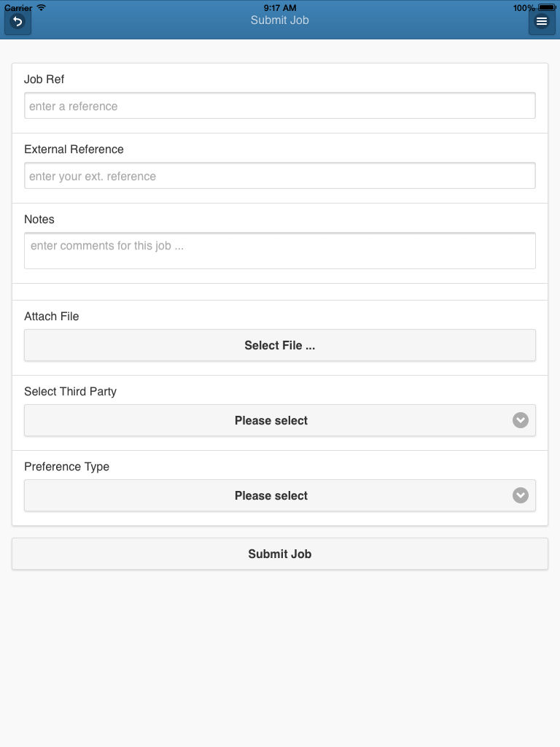
Task: Click the External Reference label
Action: pos(74,149)
